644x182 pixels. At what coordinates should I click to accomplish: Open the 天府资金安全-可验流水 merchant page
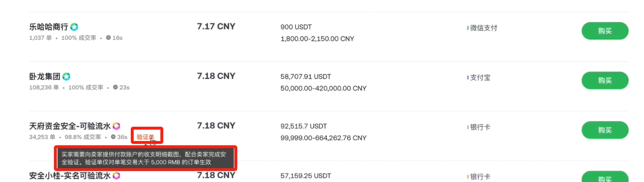coord(70,126)
